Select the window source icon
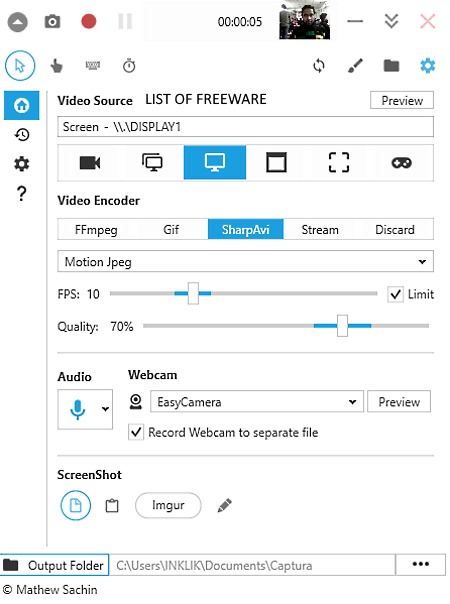This screenshot has width=450, height=604. coord(277,163)
